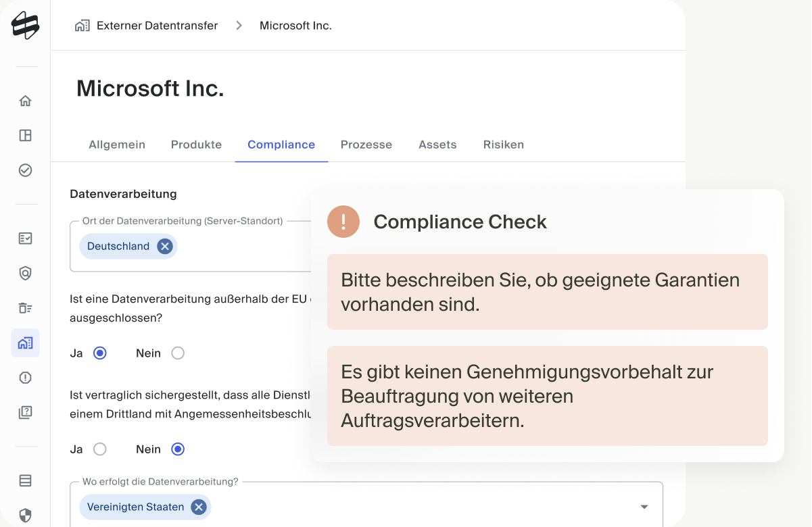Open the stacked rows icon in the sidebar
812x527 pixels.
point(25,481)
